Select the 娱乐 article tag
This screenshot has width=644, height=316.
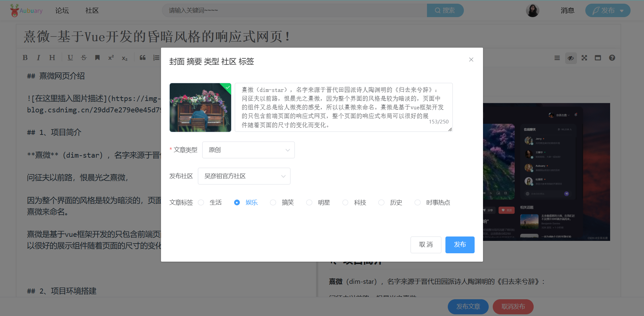click(237, 202)
